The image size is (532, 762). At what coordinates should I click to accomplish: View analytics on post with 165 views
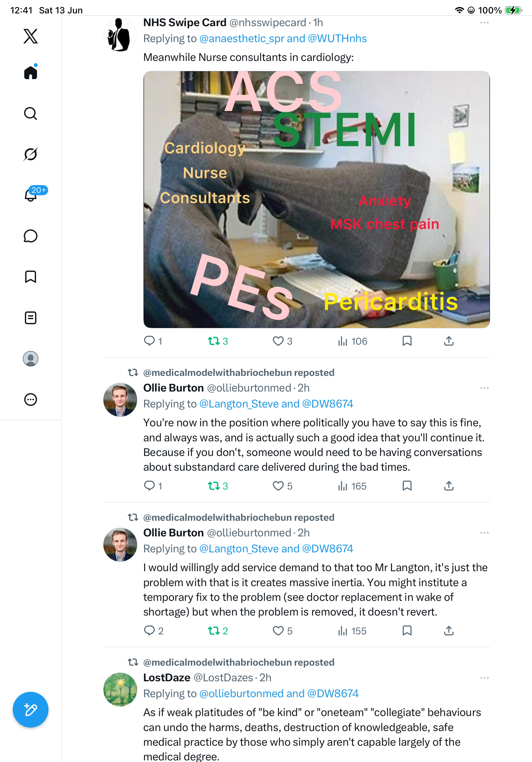pyautogui.click(x=352, y=486)
